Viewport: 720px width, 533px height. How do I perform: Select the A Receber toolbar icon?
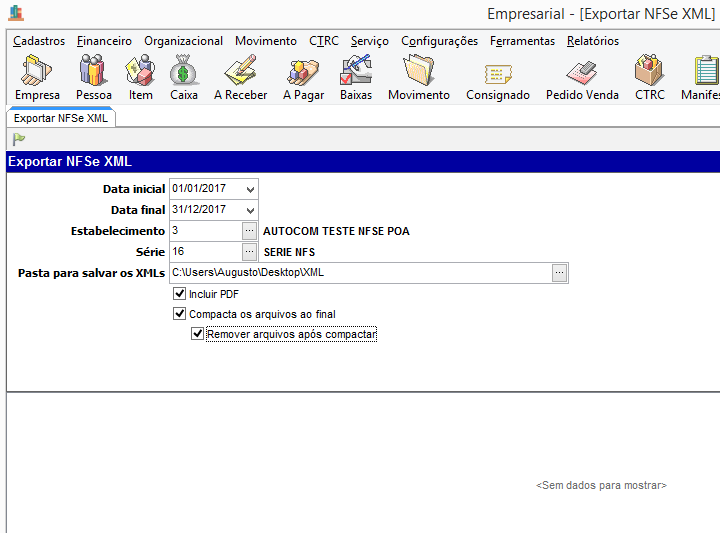[x=240, y=78]
